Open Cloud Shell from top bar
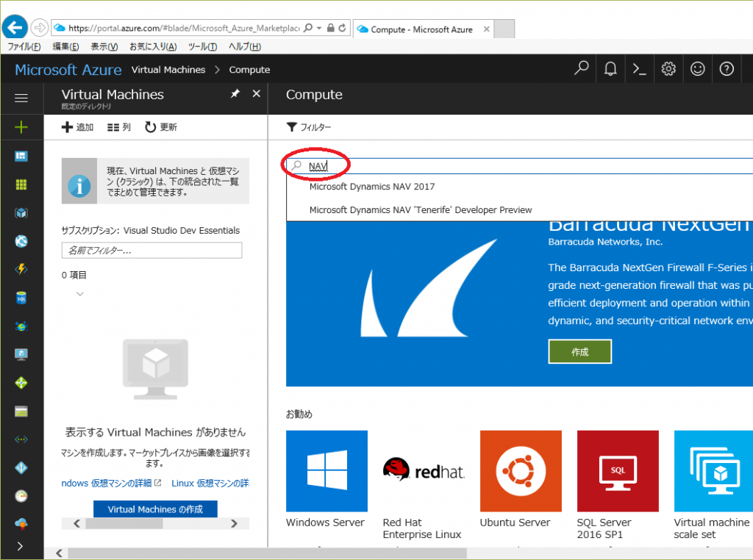Screen dimensions: 753x560 pyautogui.click(x=640, y=69)
